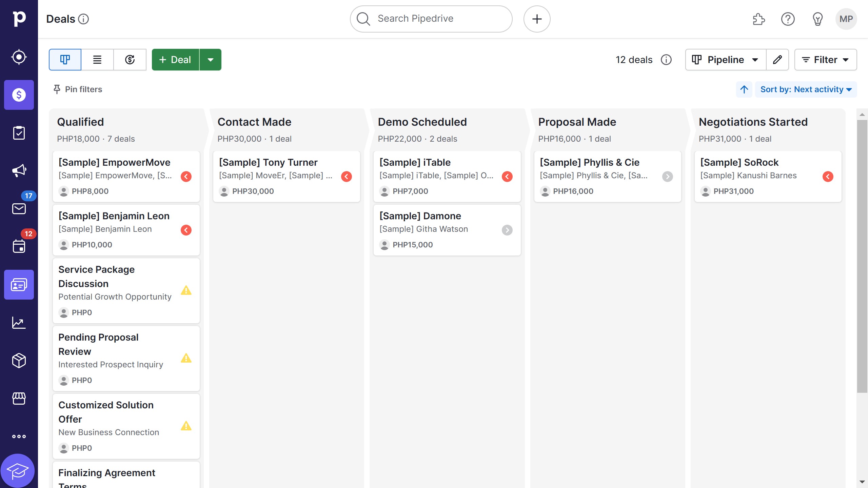Open the Insights chart icon in sidebar
This screenshot has height=488, width=868.
coord(19,323)
